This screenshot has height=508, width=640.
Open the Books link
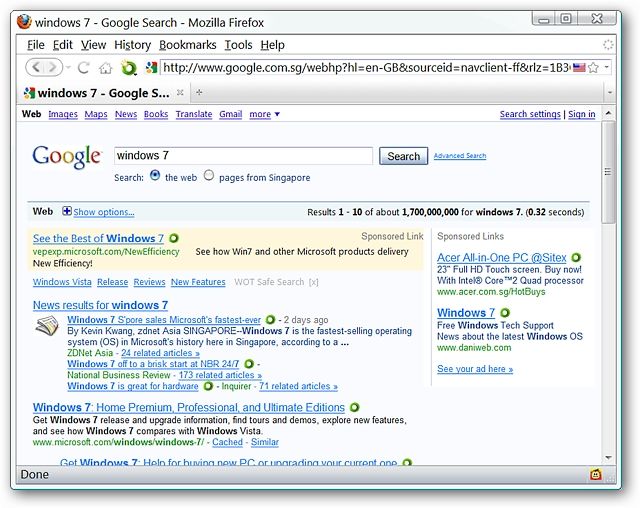point(156,114)
